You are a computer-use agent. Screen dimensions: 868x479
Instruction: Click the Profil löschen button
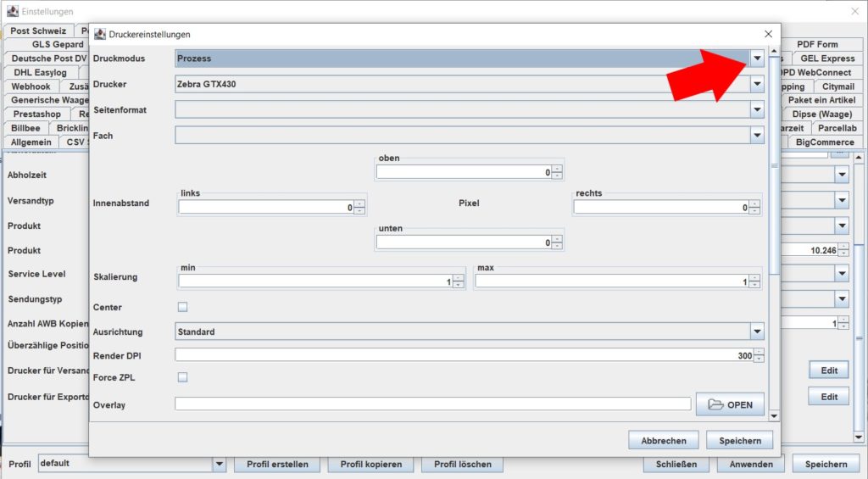[x=462, y=464]
